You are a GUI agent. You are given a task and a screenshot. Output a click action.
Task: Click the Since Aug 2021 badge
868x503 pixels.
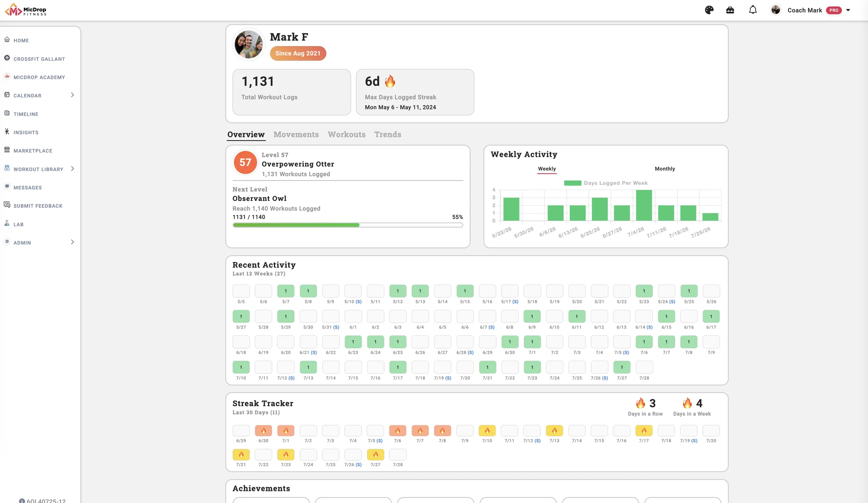tap(298, 53)
